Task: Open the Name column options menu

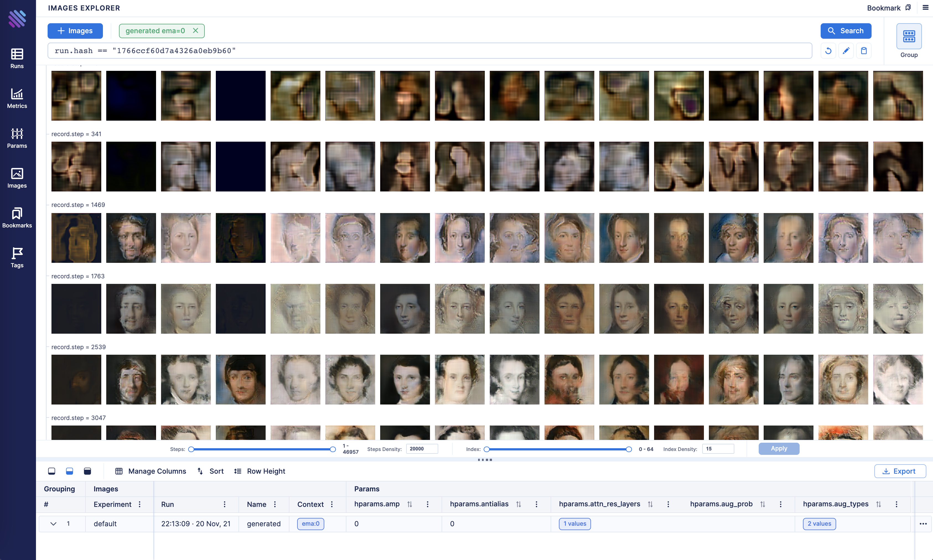Action: [x=275, y=504]
